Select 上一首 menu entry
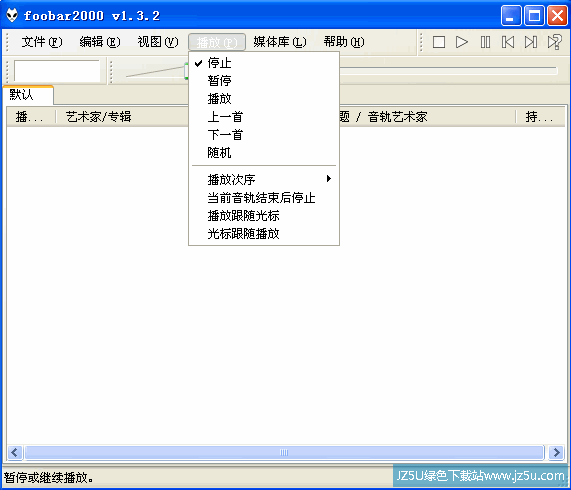 [x=264, y=117]
